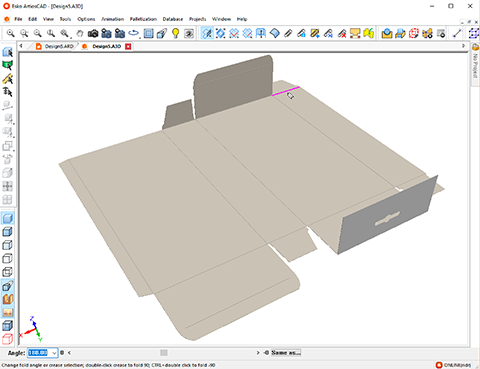Click the ONLINE status indicator
Image resolution: width=480 pixels, height=369 pixels.
point(454,365)
